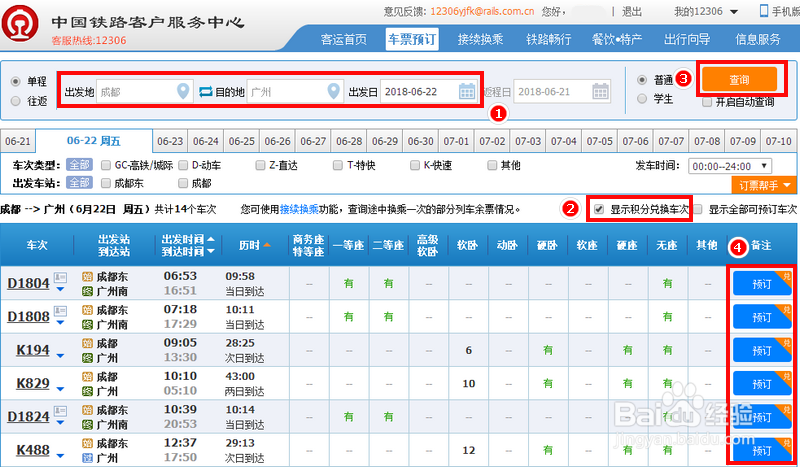The height and width of the screenshot is (467, 800).
Task: Select the 往返 round-trip radio button
Action: point(16,101)
